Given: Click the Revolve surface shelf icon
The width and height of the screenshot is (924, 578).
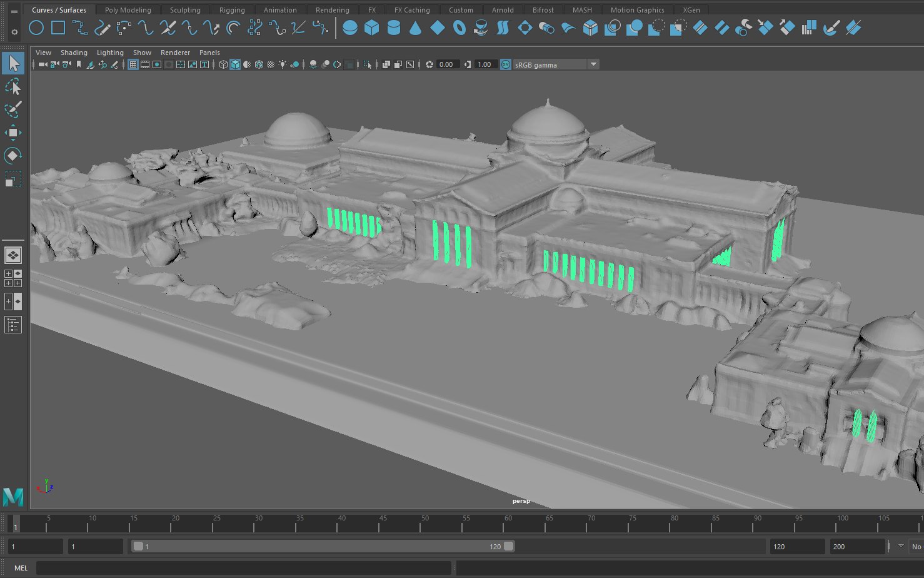Looking at the screenshot, I should (x=481, y=28).
